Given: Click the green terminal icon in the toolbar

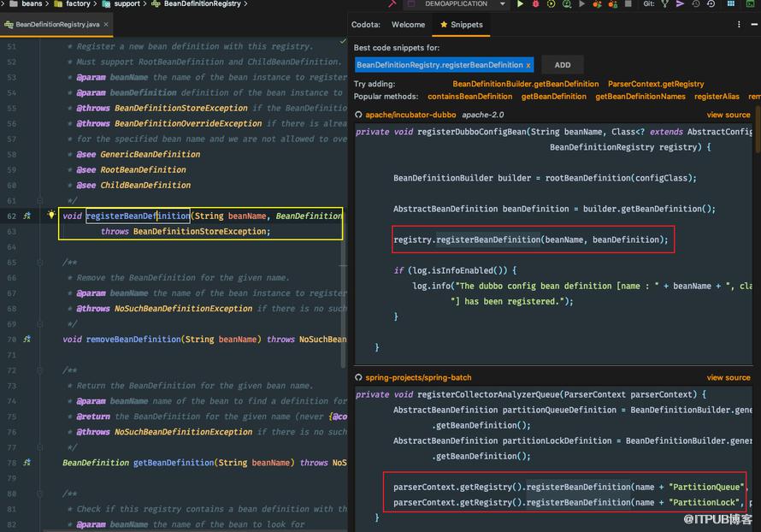Looking at the screenshot, I should [x=750, y=4].
